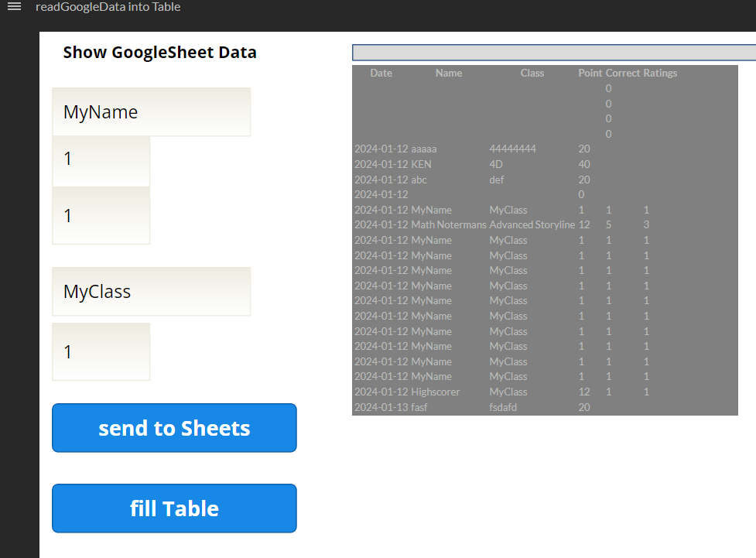Select the Math Notermans table row
Screen dimensions: 756x558
449,225
